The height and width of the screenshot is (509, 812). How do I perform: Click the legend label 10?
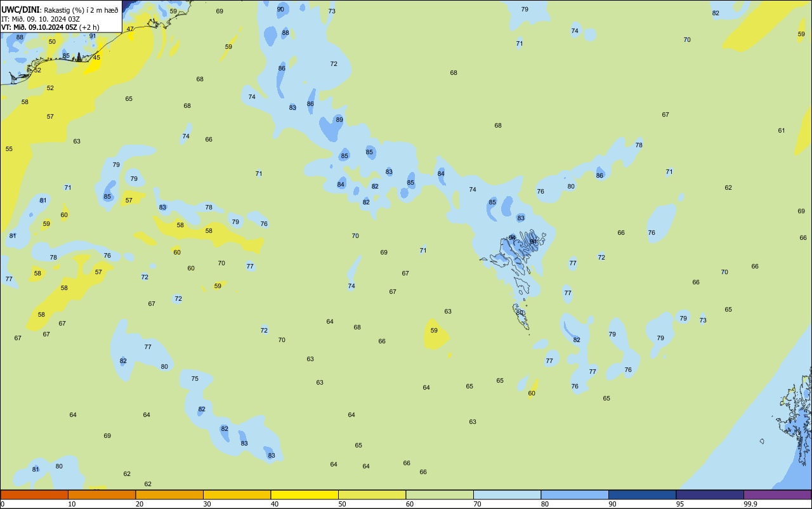pyautogui.click(x=72, y=504)
